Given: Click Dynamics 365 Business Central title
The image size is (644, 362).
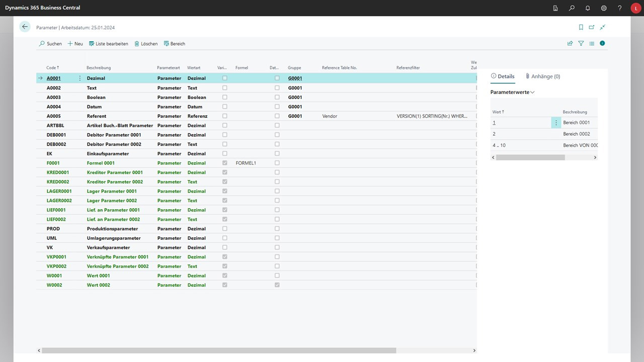Looking at the screenshot, I should click(42, 8).
